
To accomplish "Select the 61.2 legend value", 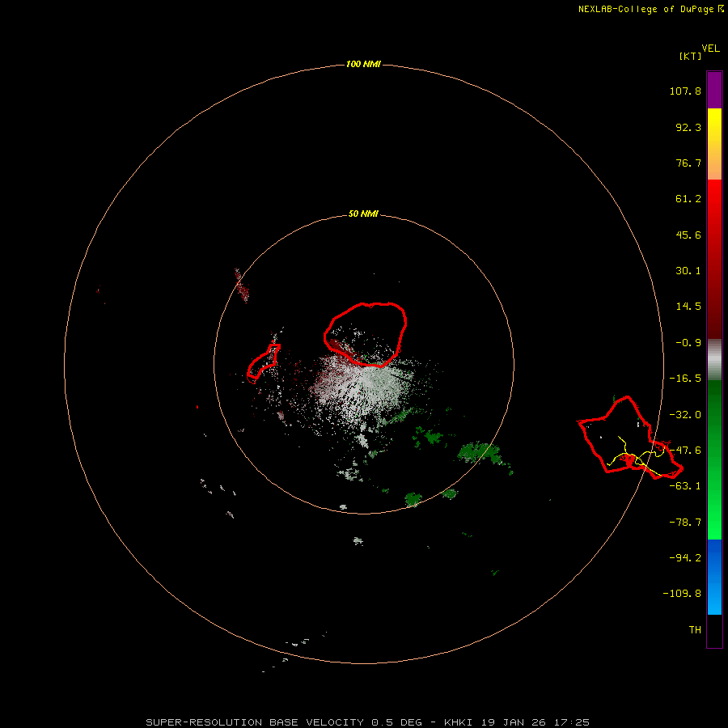I will click(688, 199).
